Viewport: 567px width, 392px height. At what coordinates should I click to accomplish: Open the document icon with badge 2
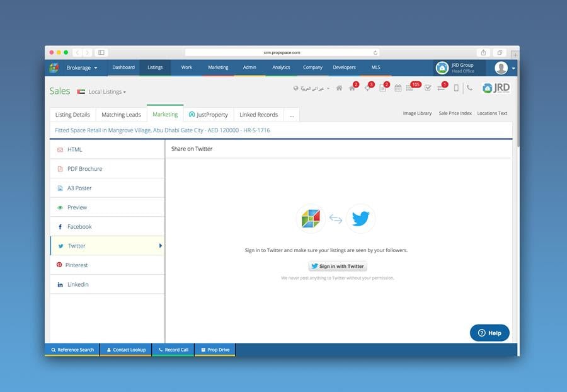point(383,88)
